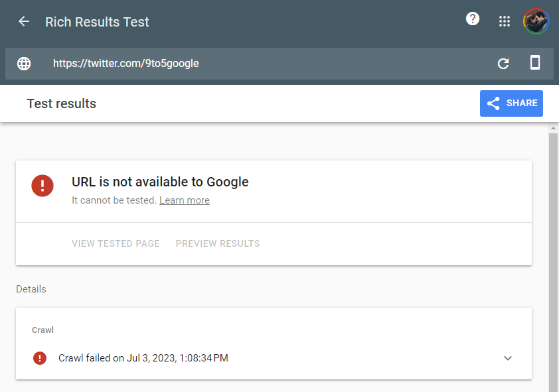The image size is (559, 392).
Task: Click the smartphone user agent icon
Action: click(x=534, y=63)
